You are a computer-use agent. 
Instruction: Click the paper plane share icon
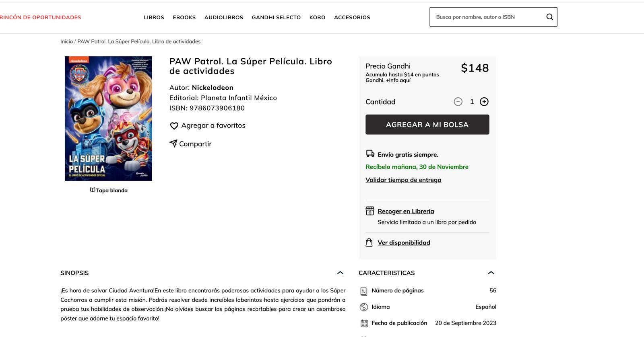[173, 144]
